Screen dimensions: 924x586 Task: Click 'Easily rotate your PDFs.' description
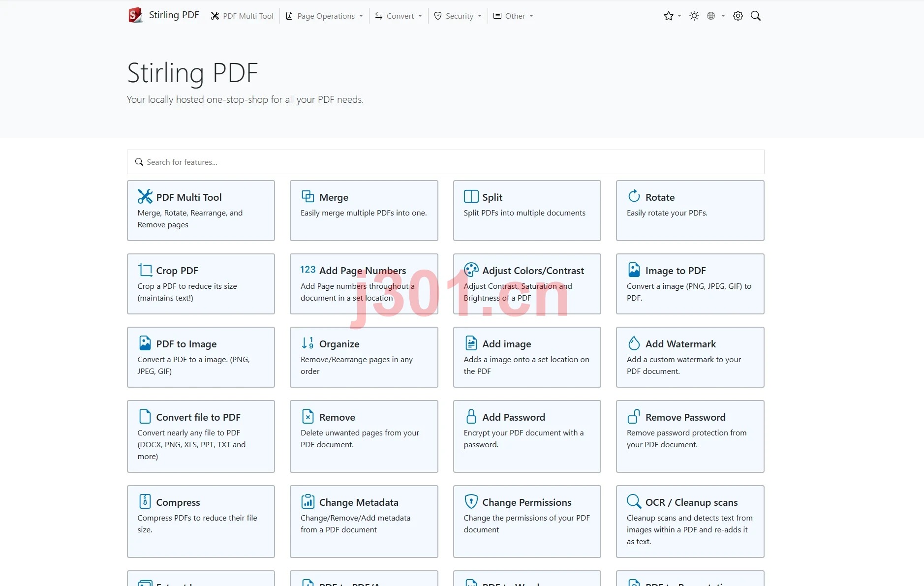pyautogui.click(x=667, y=213)
